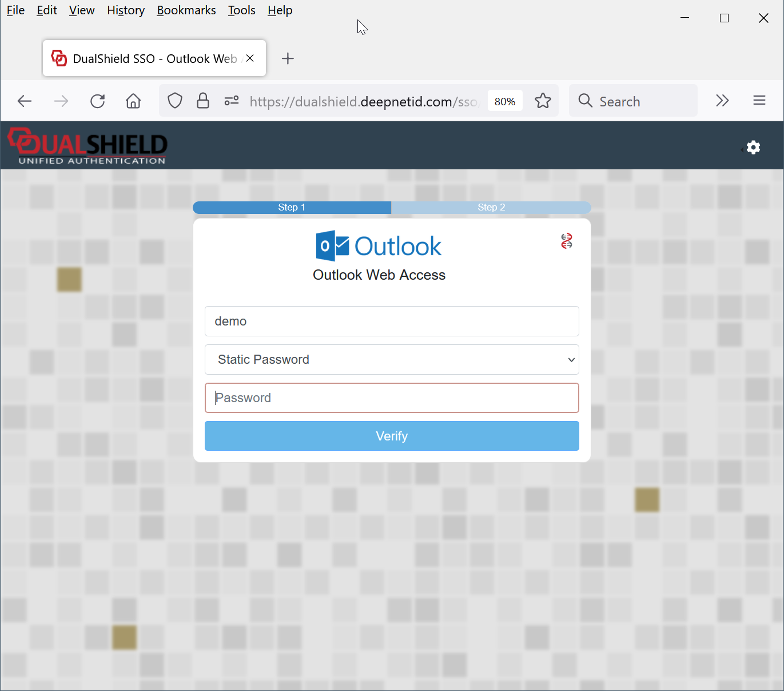Reload the current page
Image resolution: width=784 pixels, height=691 pixels.
98,101
